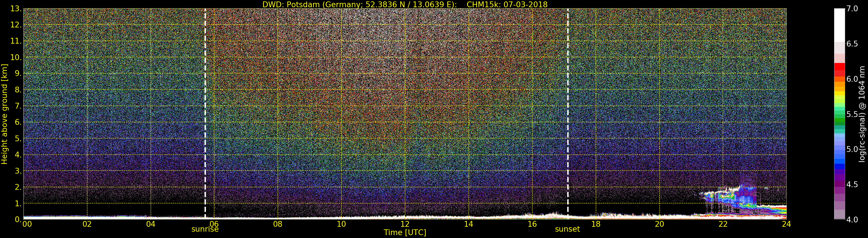Click the '8.' height tick label
The image size is (868, 238).
pyautogui.click(x=18, y=90)
